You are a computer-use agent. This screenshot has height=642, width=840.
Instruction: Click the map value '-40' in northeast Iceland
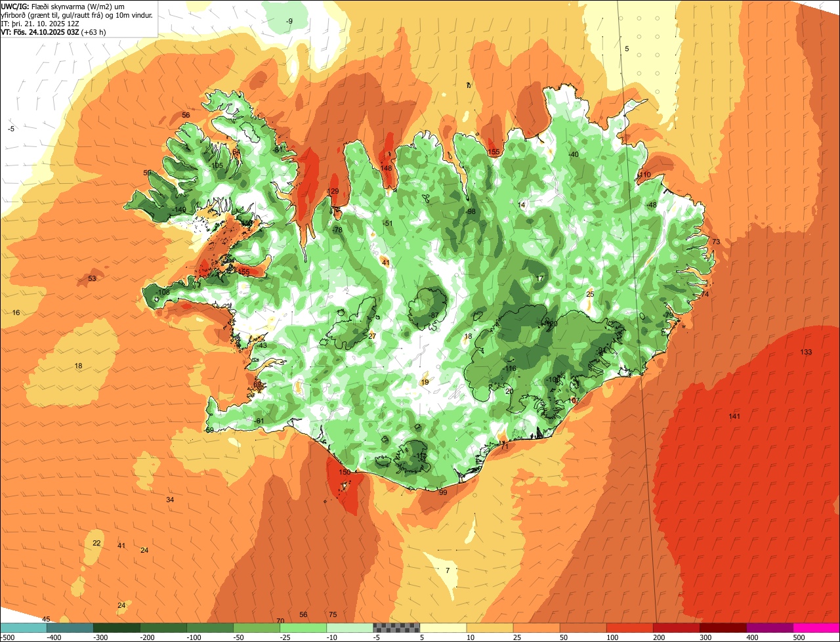(x=573, y=154)
